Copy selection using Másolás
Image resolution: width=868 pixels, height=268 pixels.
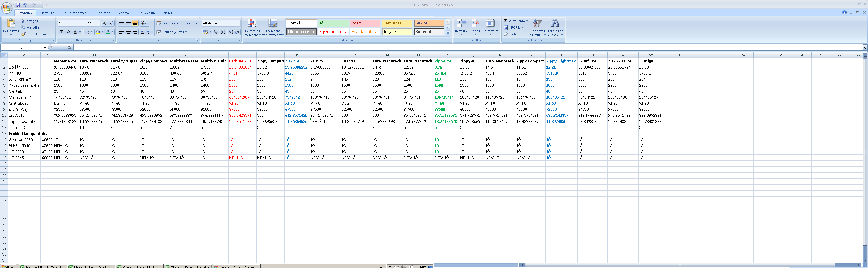click(30, 28)
